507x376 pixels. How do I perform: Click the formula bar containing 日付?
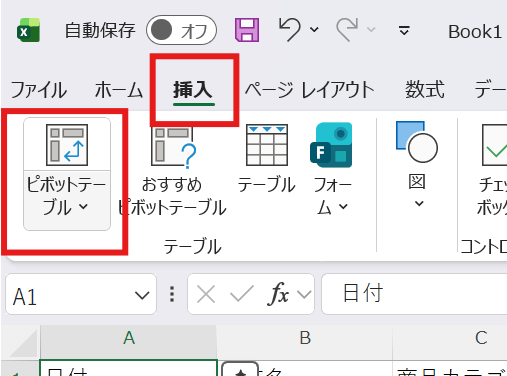click(x=414, y=294)
